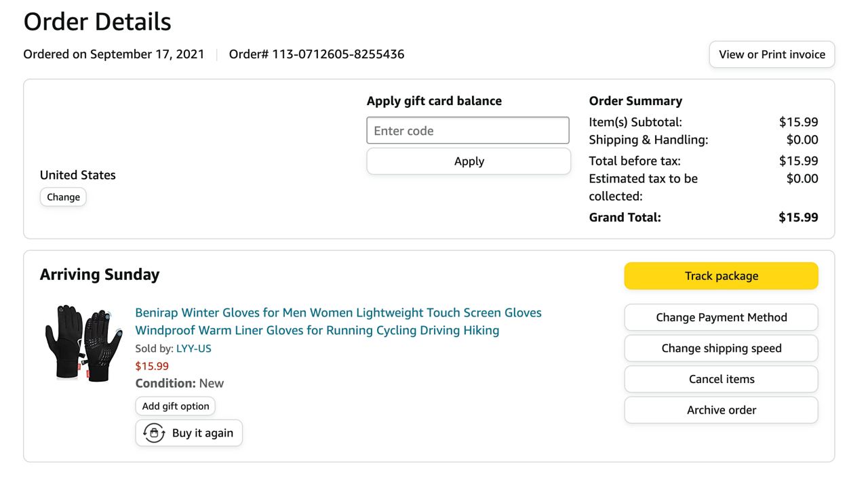Viewport: 868px width, 482px height.
Task: Archive this order
Action: [721, 410]
